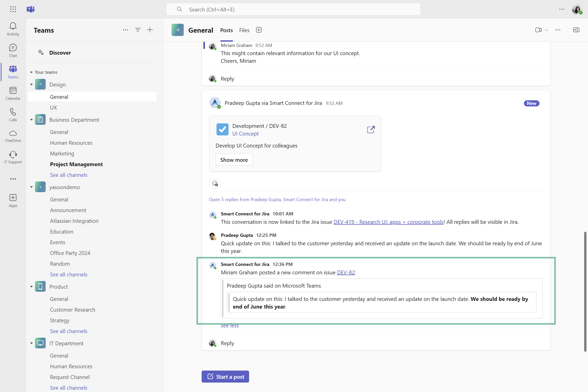The width and height of the screenshot is (588, 392).
Task: Open DEV-419 Research UI link
Action: coord(388,222)
